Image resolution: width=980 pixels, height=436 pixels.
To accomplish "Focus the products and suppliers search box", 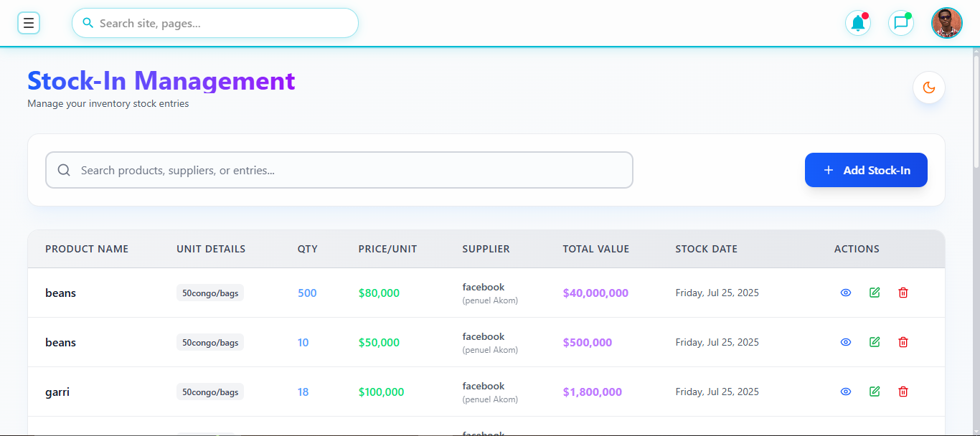I will [x=339, y=170].
